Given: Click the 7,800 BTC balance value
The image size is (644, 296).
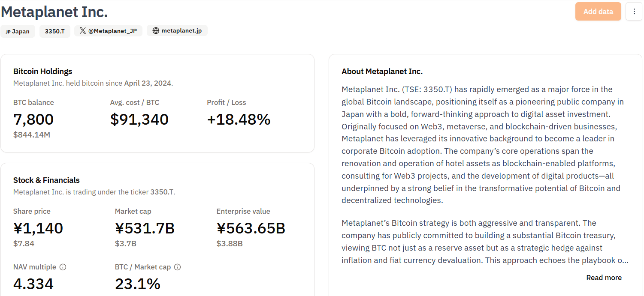Looking at the screenshot, I should point(33,119).
